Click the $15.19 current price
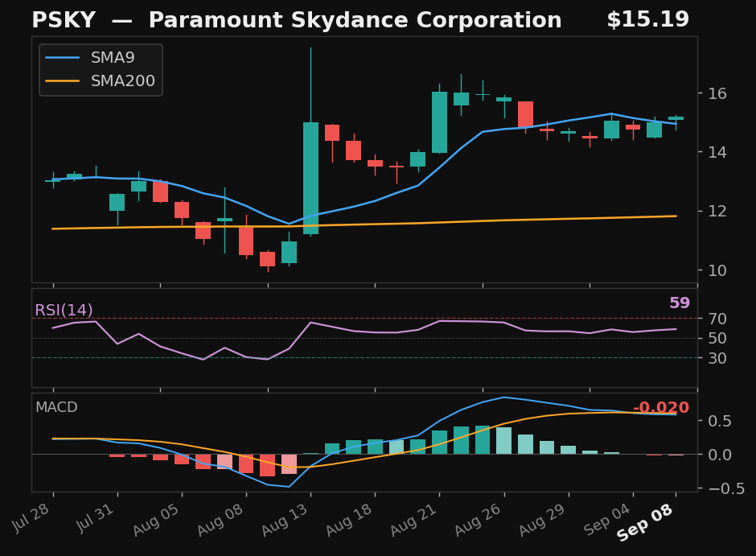The height and width of the screenshot is (556, 756). point(647,20)
